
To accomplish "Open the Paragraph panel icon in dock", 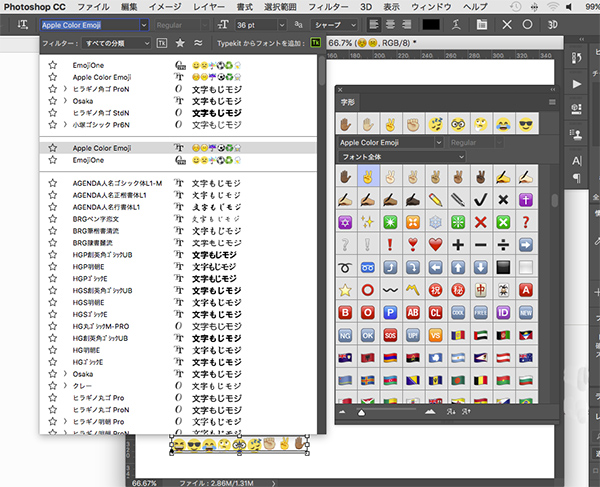I will [x=577, y=178].
